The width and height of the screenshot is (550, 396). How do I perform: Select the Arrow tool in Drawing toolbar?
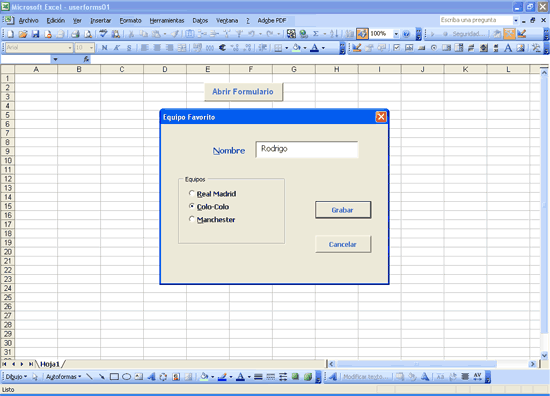click(x=102, y=377)
